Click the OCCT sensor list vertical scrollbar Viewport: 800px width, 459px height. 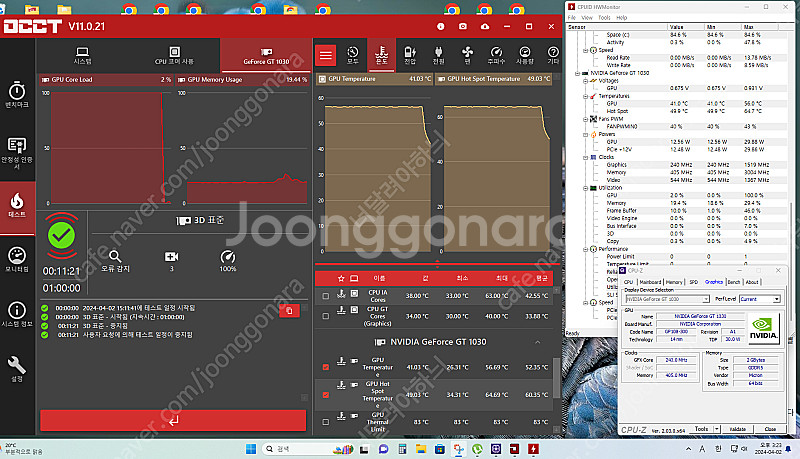[x=557, y=377]
